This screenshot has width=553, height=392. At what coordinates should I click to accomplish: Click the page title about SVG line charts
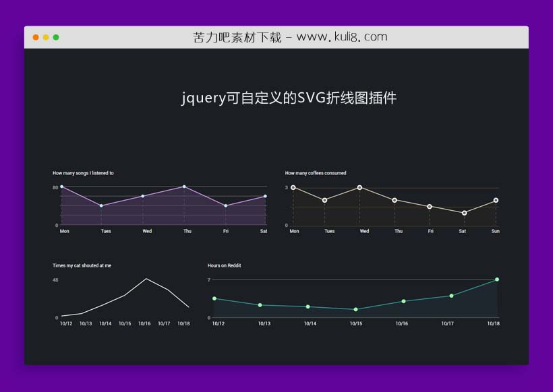tap(289, 98)
